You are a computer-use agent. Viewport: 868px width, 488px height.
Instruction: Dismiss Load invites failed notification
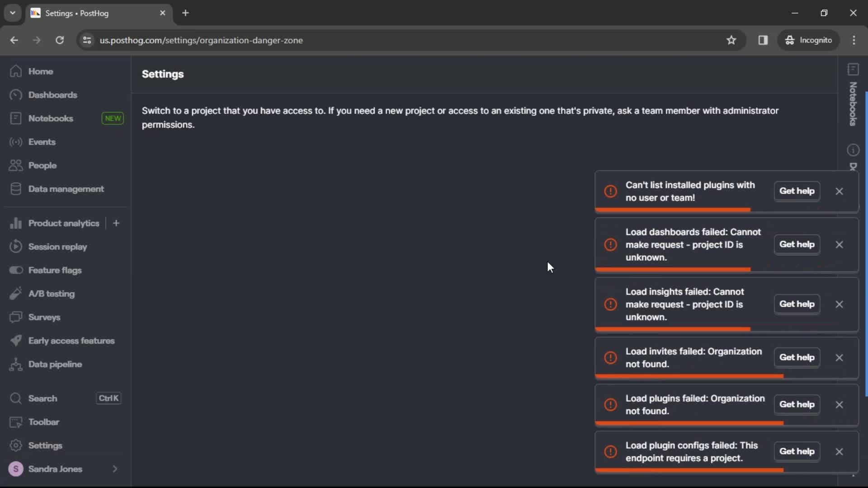click(x=840, y=357)
